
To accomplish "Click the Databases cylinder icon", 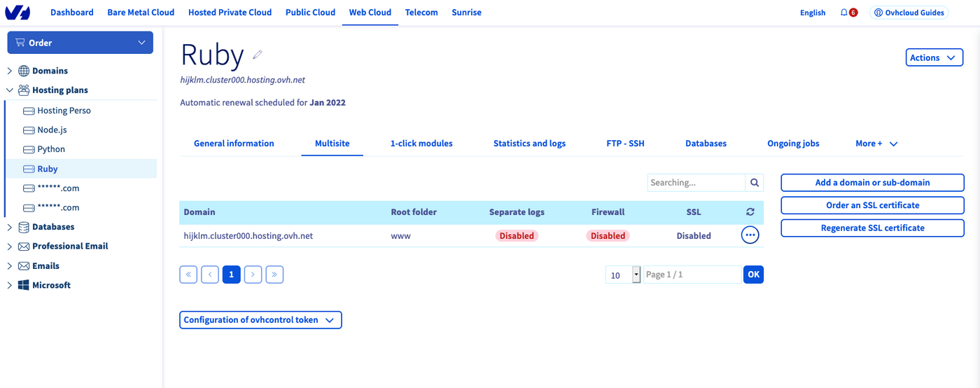I will point(24,227).
